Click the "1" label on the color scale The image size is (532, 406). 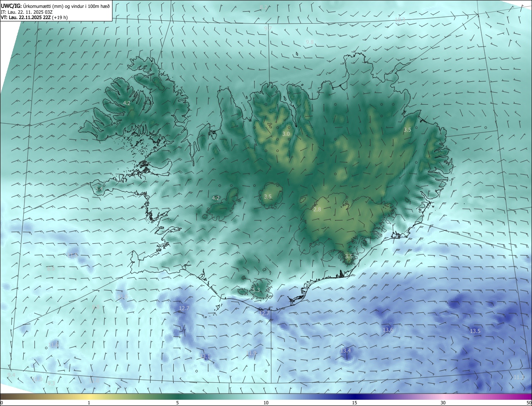(89, 403)
